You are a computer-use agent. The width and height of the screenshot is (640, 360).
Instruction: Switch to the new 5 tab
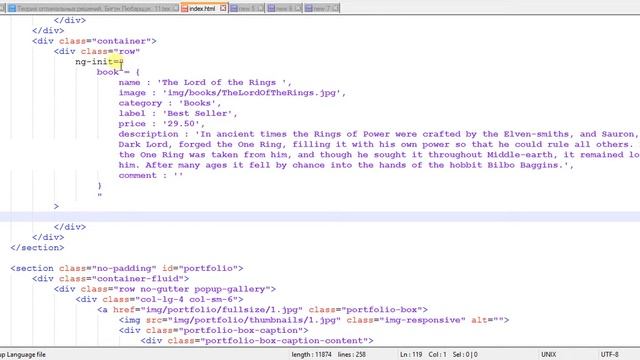click(247, 8)
